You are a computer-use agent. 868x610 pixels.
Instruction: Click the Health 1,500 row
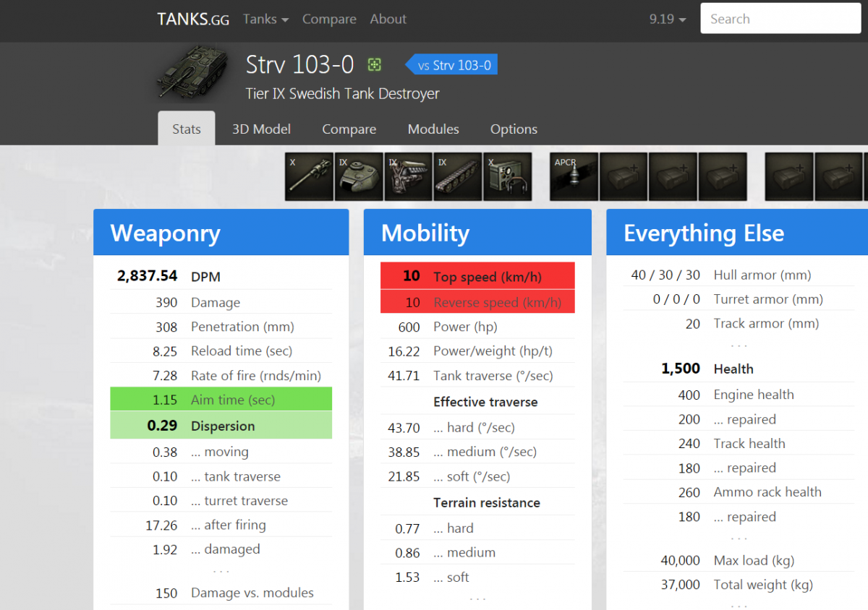pos(739,369)
